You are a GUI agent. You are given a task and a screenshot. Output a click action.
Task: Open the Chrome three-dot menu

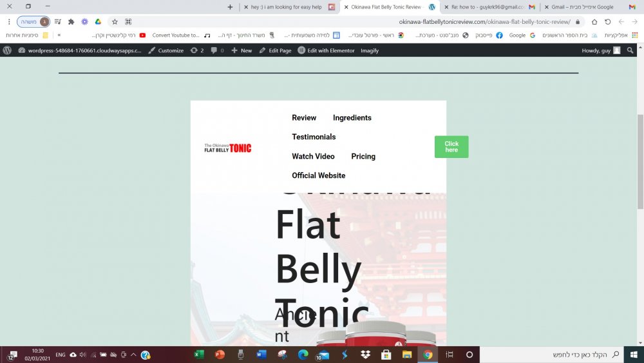[9, 22]
